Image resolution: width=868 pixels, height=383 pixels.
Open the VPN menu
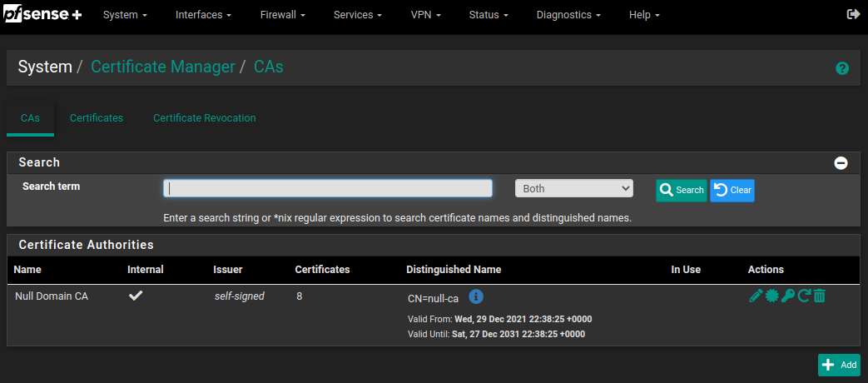tap(426, 15)
